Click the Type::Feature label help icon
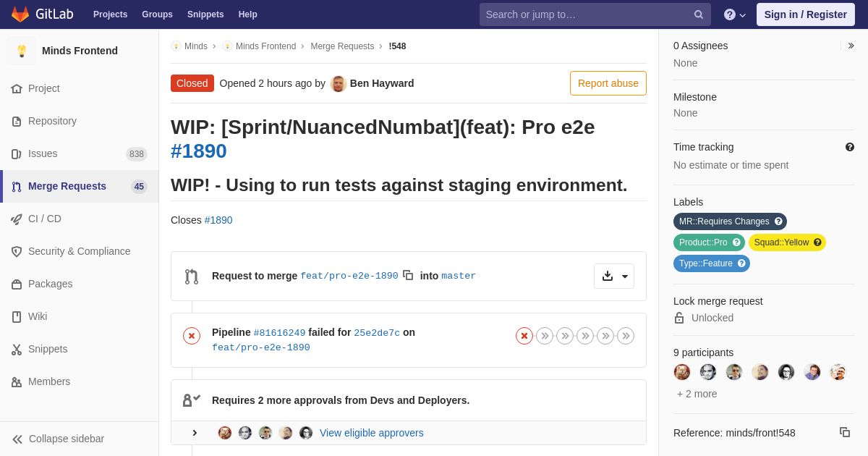The height and width of the screenshot is (456, 868). 741,263
